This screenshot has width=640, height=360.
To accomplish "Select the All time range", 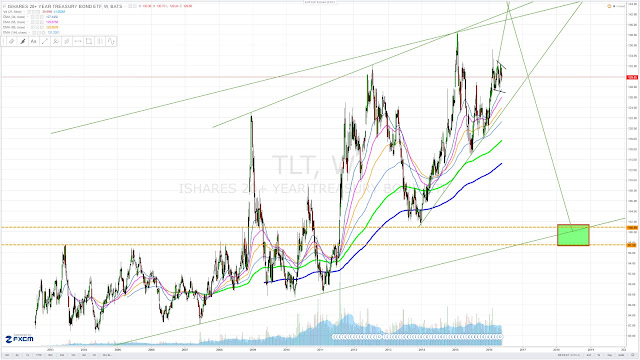I will tap(6, 355).
